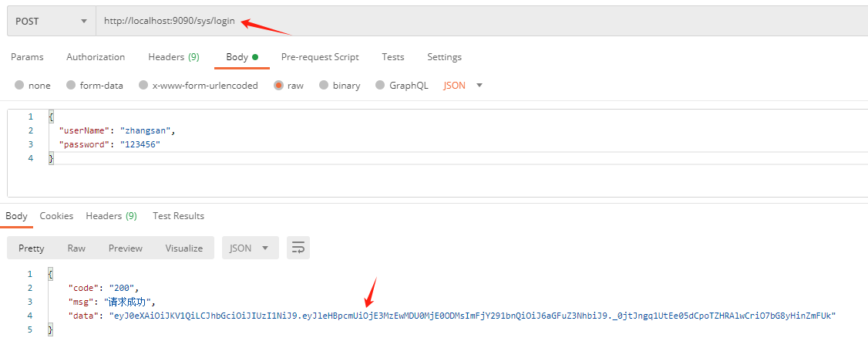Click the "code": "200" response line
868x348 pixels.
pos(103,288)
